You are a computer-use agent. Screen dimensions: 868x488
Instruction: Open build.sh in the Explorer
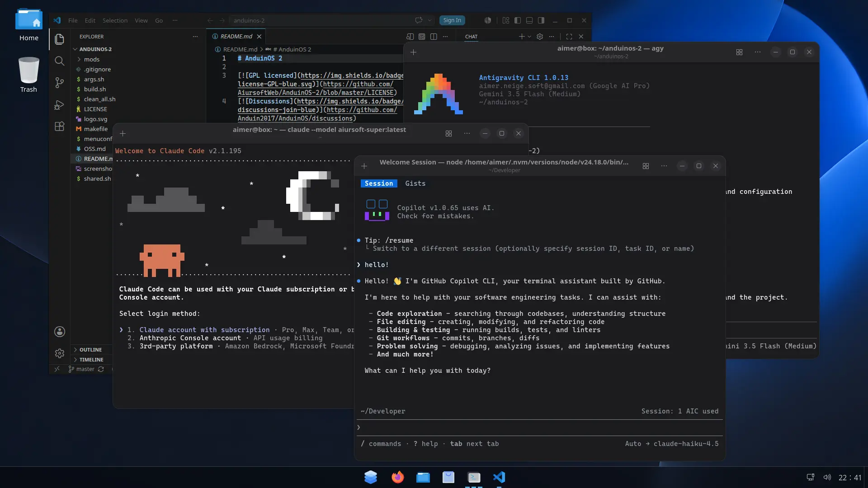[94, 89]
